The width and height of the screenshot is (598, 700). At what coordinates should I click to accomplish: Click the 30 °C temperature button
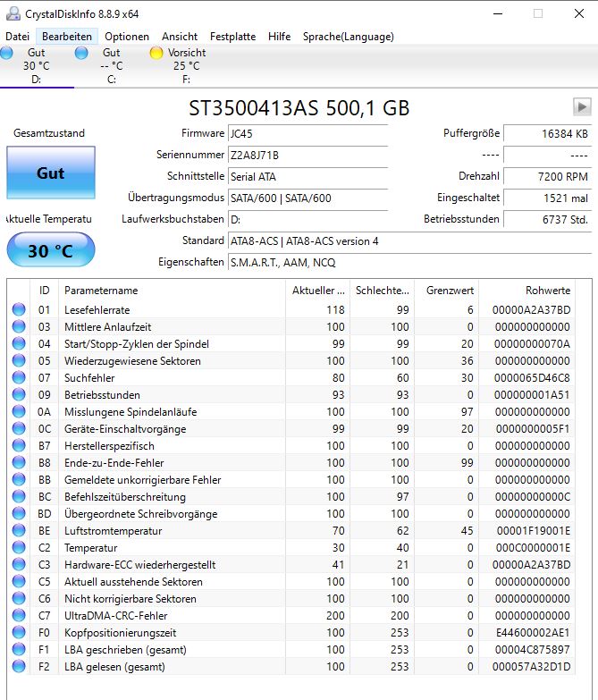[51, 250]
